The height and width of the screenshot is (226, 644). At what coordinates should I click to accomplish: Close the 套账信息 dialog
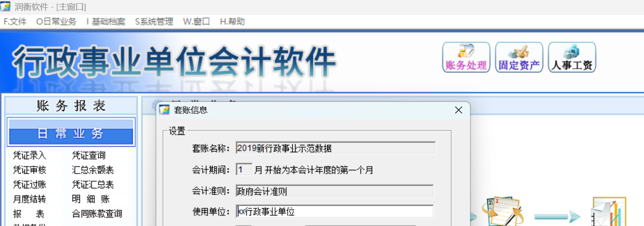[458, 110]
